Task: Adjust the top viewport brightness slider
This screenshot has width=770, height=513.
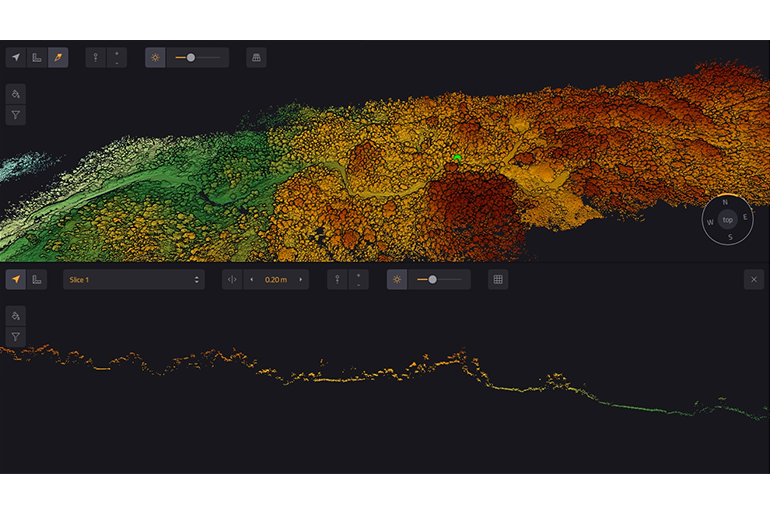Action: [x=191, y=58]
